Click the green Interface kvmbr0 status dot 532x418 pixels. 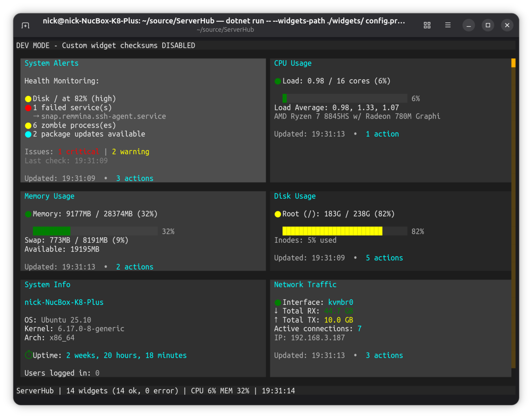pyautogui.click(x=278, y=302)
